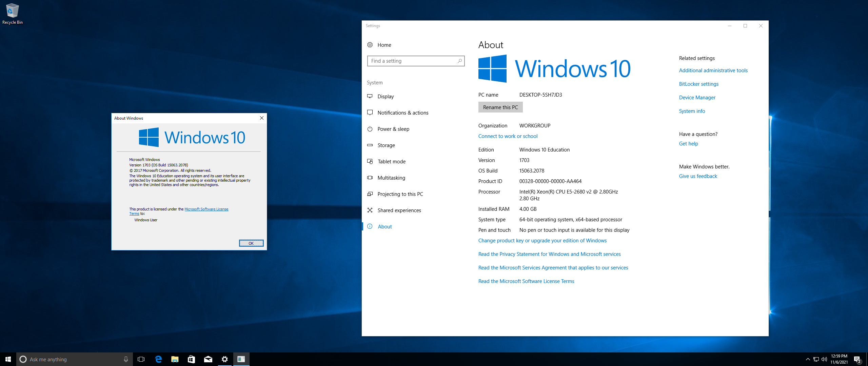Open Device Manager link
Viewport: 868px width, 366px height.
(697, 97)
